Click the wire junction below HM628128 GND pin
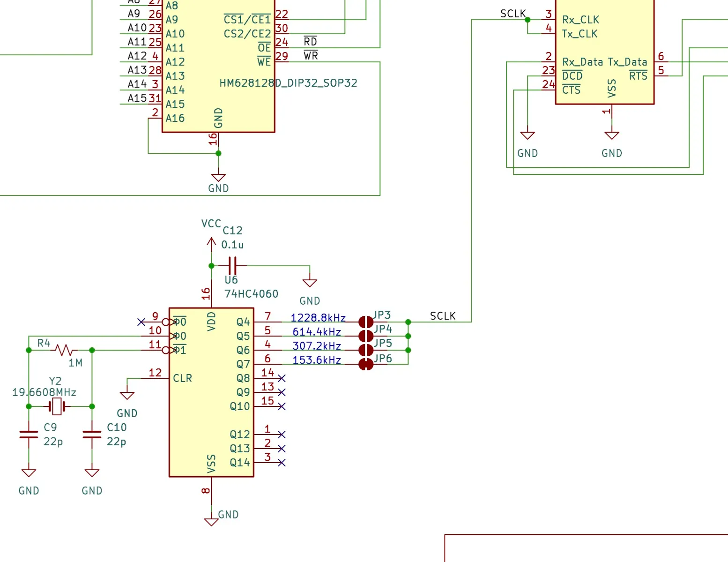Screen dimensions: 728x562 pos(218,153)
